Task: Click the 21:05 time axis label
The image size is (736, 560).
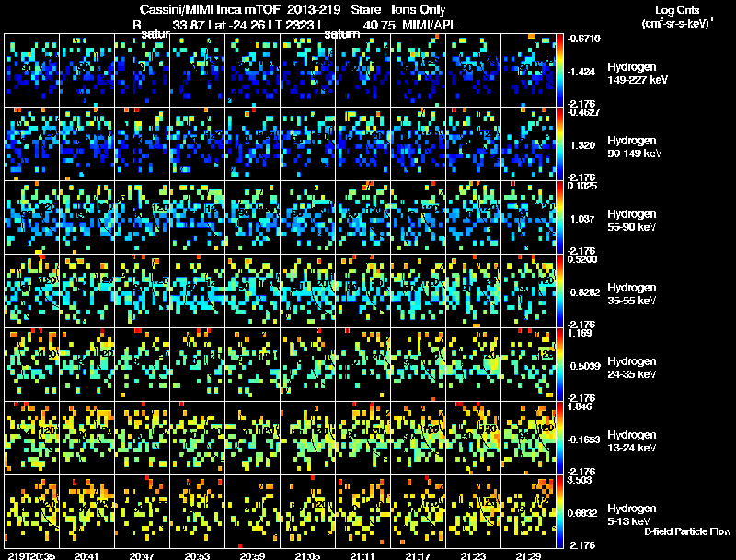Action: pos(307,556)
